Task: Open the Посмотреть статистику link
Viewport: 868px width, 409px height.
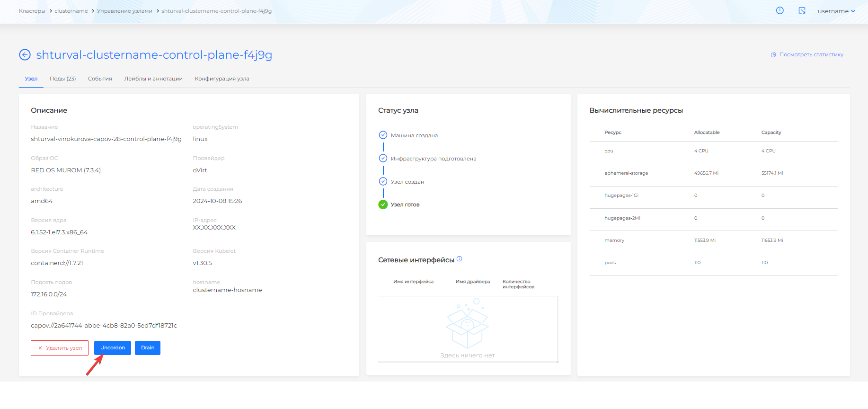Action: [811, 55]
